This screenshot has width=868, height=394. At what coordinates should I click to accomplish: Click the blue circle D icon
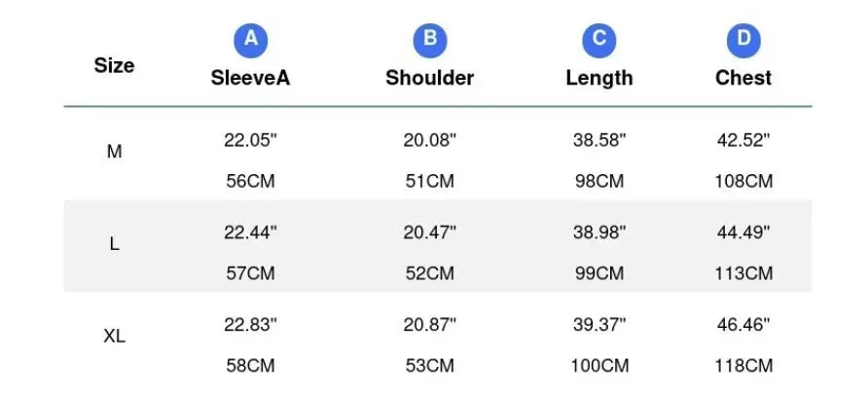coord(743,41)
